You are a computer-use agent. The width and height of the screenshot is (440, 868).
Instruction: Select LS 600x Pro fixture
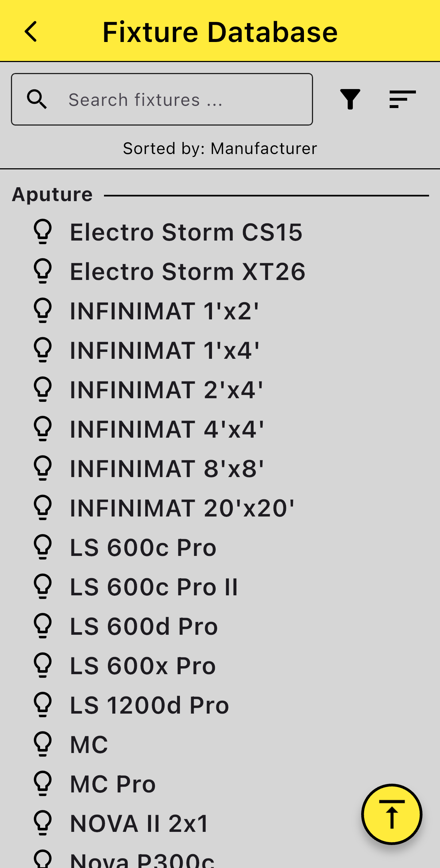220,665
